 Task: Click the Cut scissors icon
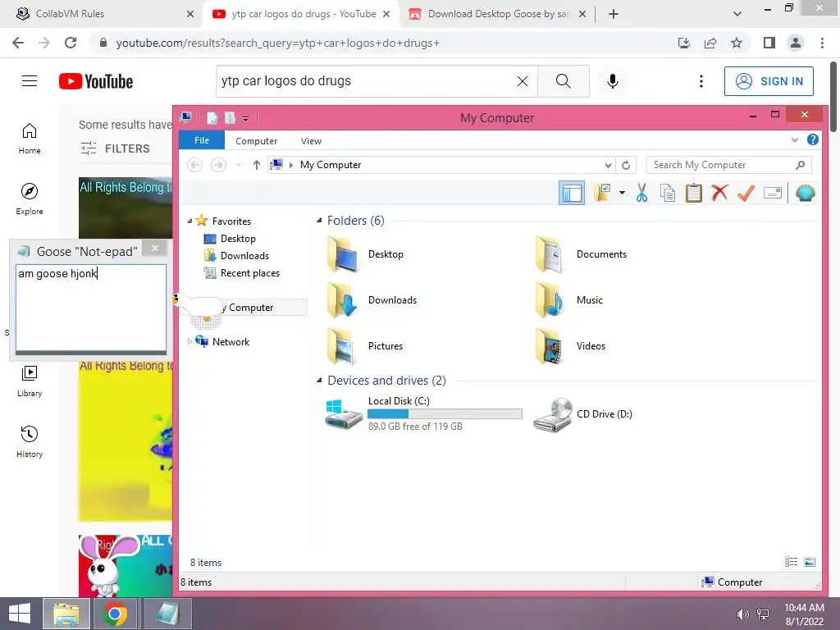[x=641, y=193]
